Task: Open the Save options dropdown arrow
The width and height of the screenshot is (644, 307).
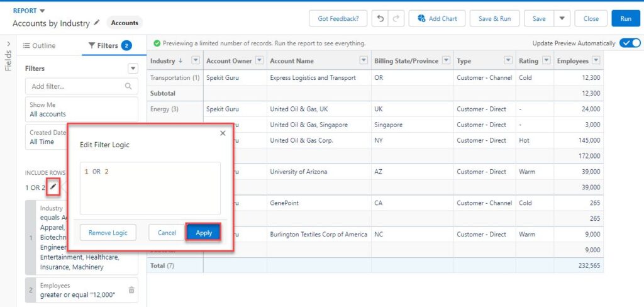Action: pos(562,18)
